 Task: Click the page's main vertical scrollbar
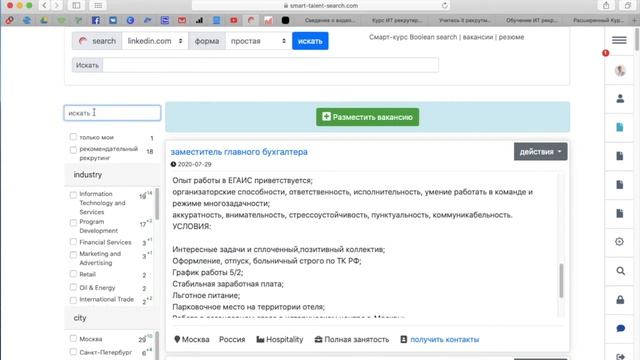pyautogui.click(x=637, y=40)
